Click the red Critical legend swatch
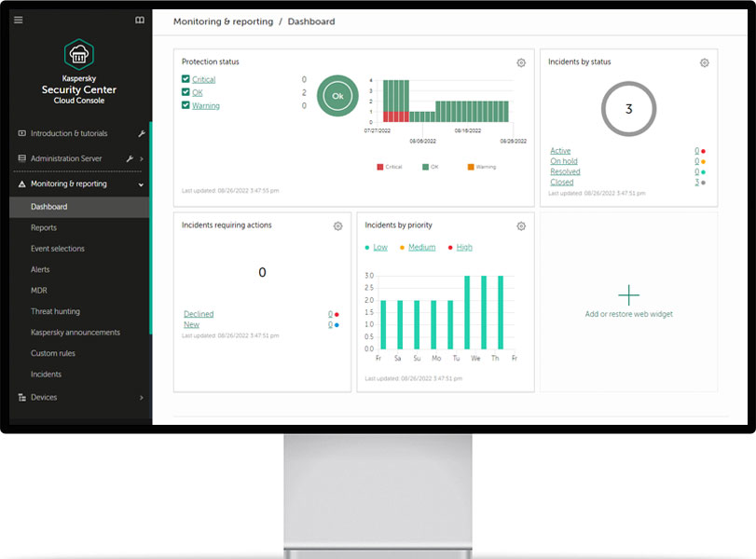 (x=380, y=167)
